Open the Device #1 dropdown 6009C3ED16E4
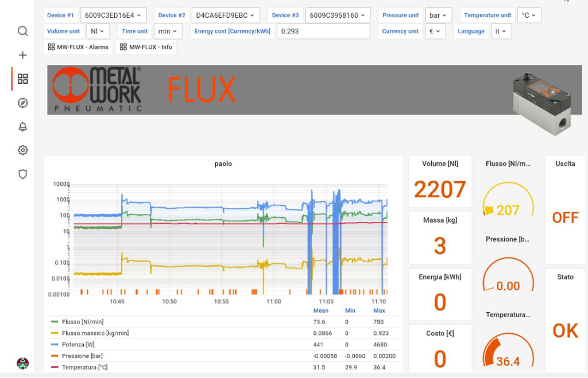 (113, 15)
